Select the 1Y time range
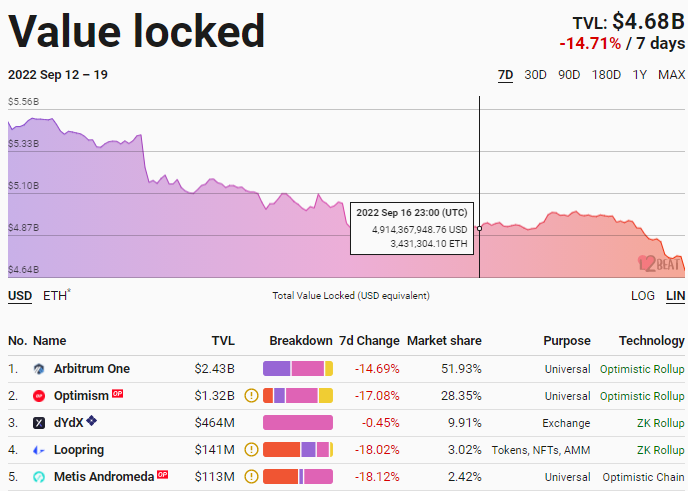This screenshot has height=491, width=688. click(639, 75)
